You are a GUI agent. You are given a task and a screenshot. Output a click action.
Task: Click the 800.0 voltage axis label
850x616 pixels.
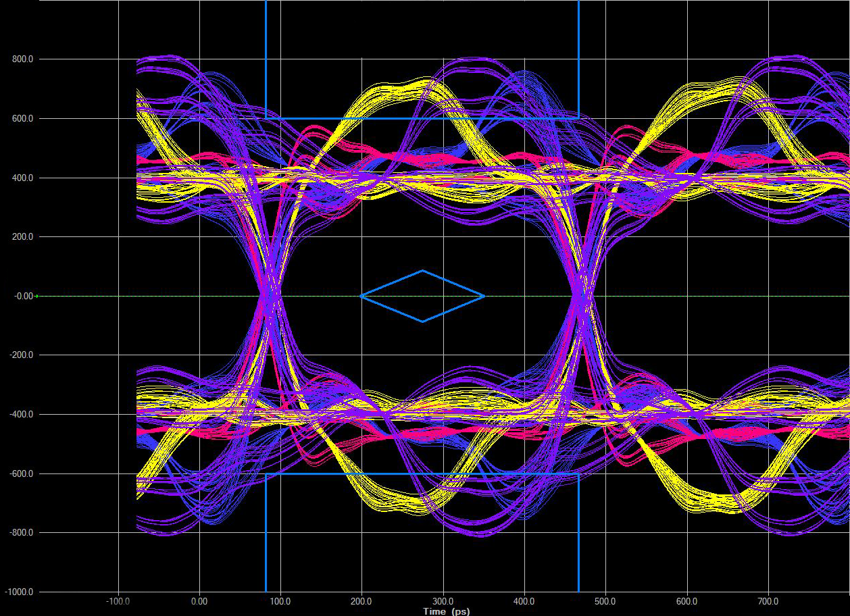(x=22, y=59)
